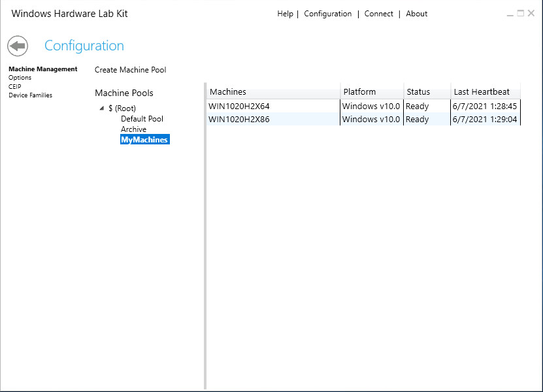
Task: Select the Archive pool
Action: [x=134, y=129]
